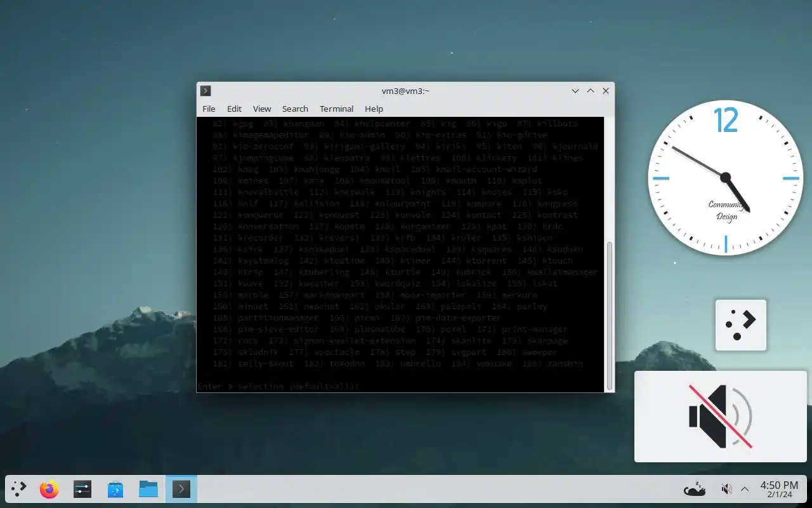Open the application launcher in the panel

tap(19, 489)
